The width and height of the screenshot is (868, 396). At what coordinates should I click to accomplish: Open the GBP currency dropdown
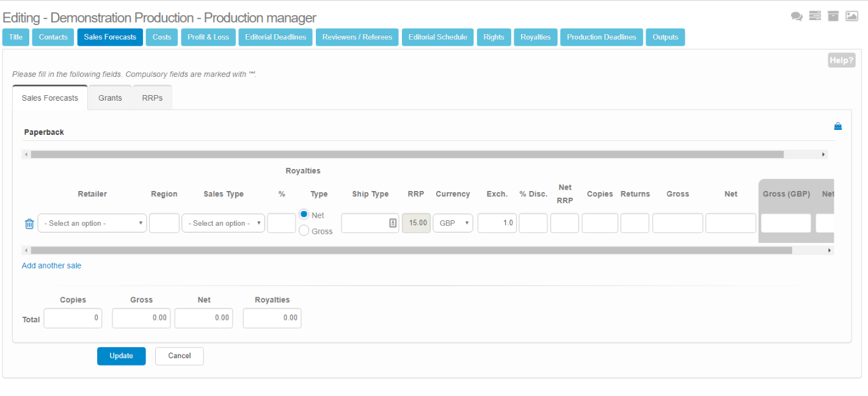point(453,223)
